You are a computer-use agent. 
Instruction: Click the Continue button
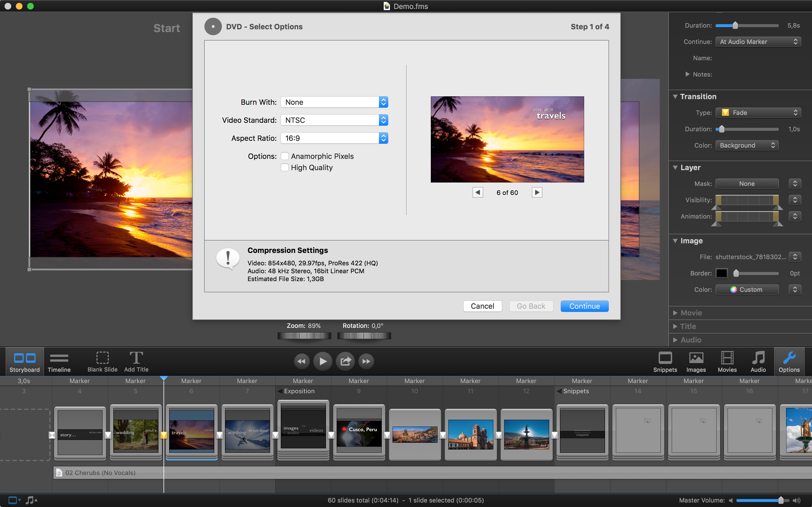tap(584, 306)
